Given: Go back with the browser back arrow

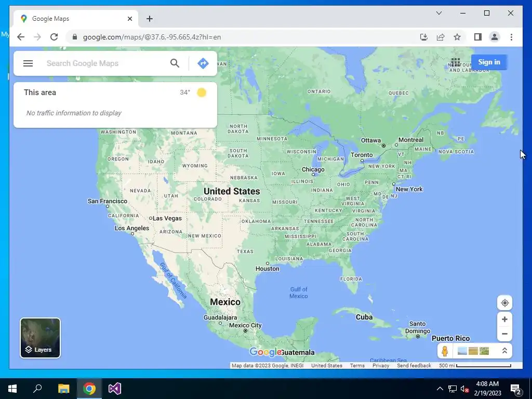Looking at the screenshot, I should (21, 37).
